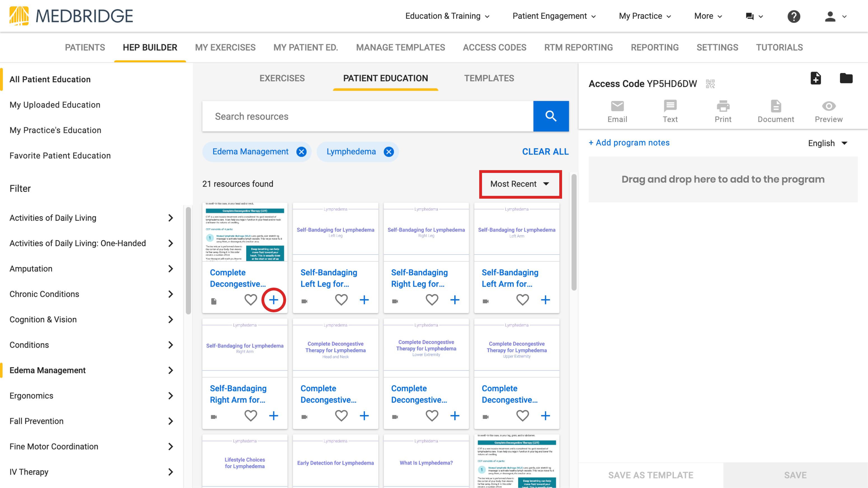Add Lower Extremity Decongestive resource with plus

tap(455, 416)
